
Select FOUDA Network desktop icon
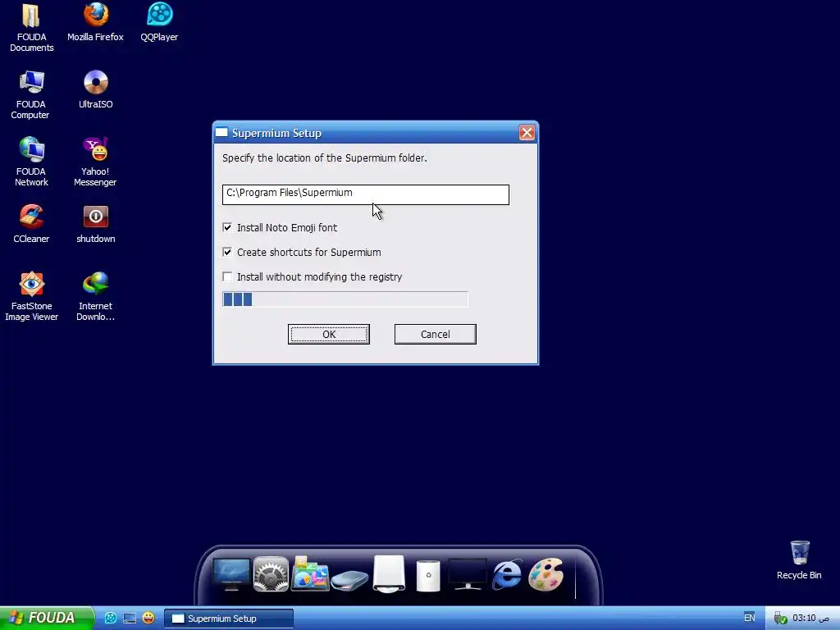point(31,162)
